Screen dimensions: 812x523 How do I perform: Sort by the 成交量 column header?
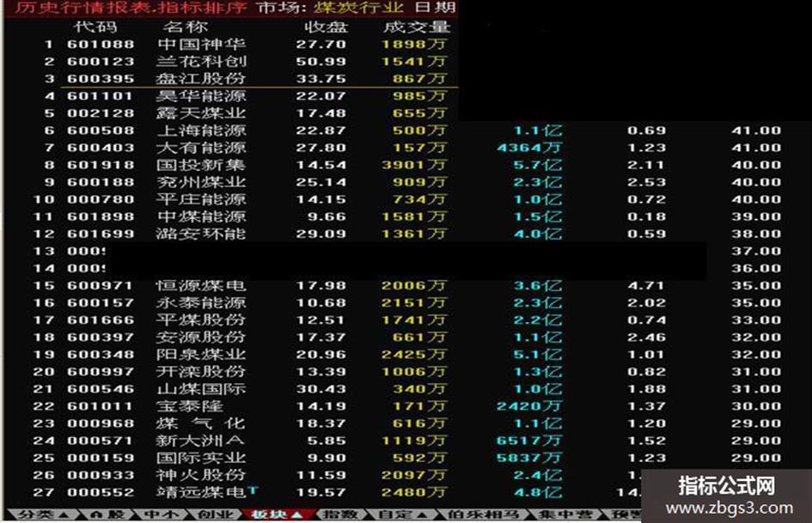coord(418,27)
